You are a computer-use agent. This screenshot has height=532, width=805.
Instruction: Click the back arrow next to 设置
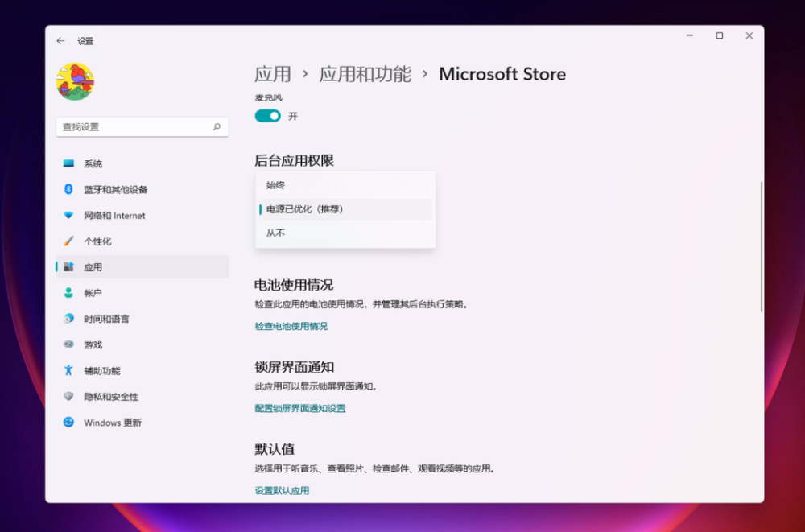[60, 41]
